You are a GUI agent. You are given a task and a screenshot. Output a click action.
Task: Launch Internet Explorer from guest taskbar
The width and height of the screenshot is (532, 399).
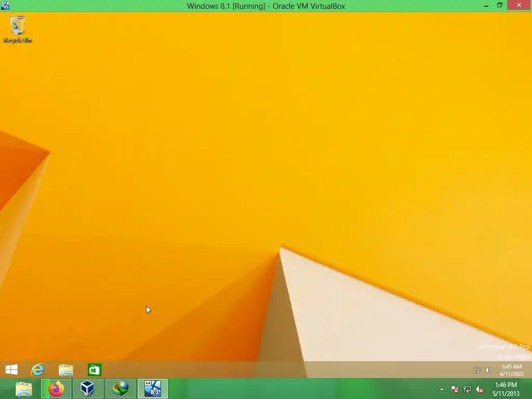[x=37, y=369]
